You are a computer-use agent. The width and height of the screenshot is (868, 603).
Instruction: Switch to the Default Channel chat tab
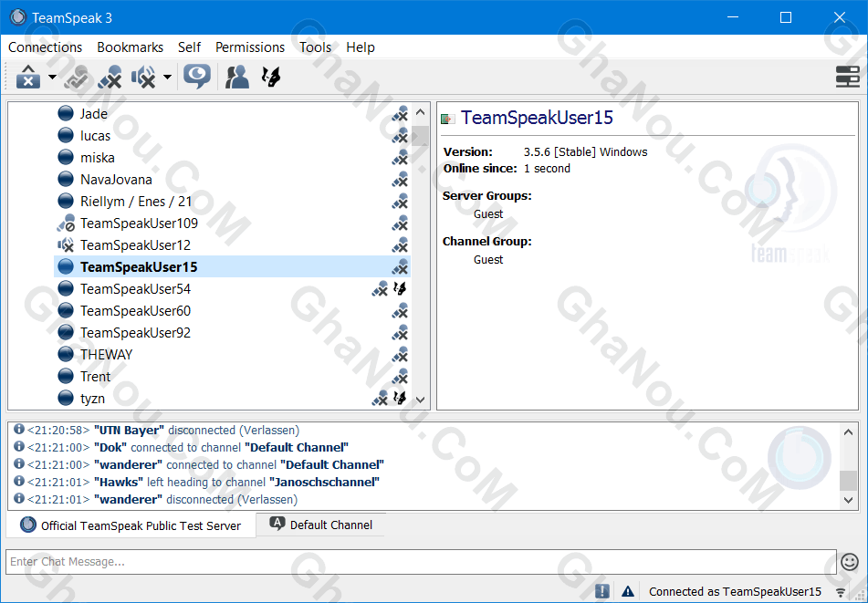pyautogui.click(x=321, y=525)
